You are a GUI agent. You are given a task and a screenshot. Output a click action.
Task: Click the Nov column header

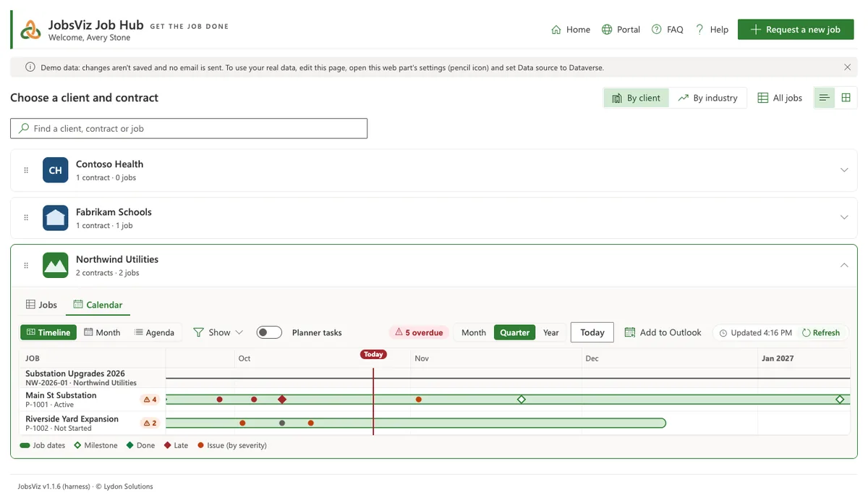[x=422, y=358]
